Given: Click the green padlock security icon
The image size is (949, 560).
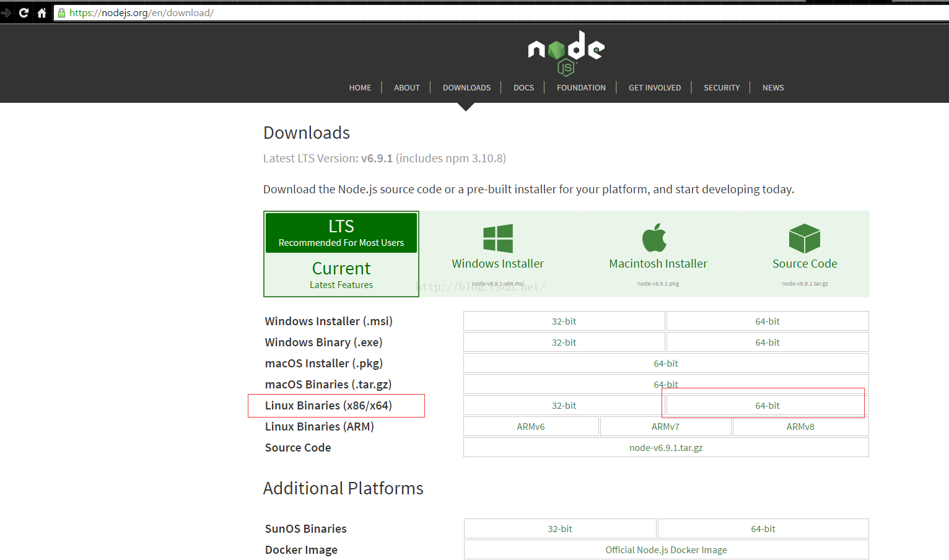Looking at the screenshot, I should [61, 12].
